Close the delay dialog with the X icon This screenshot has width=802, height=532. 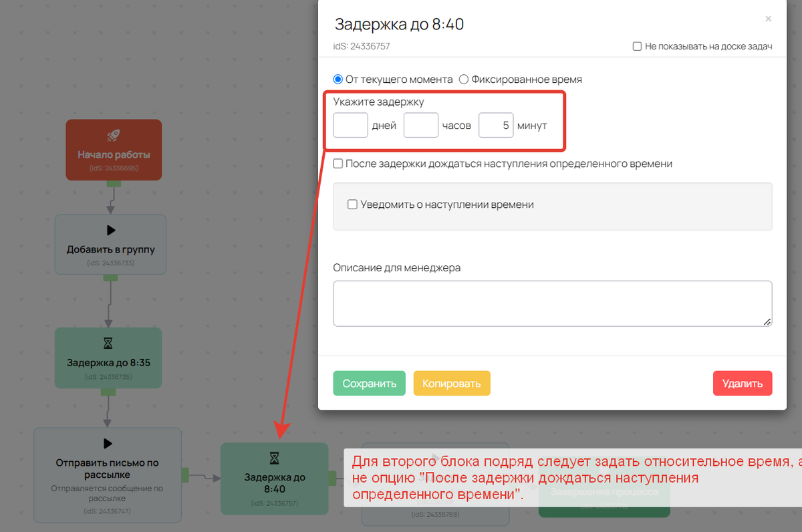coord(768,19)
